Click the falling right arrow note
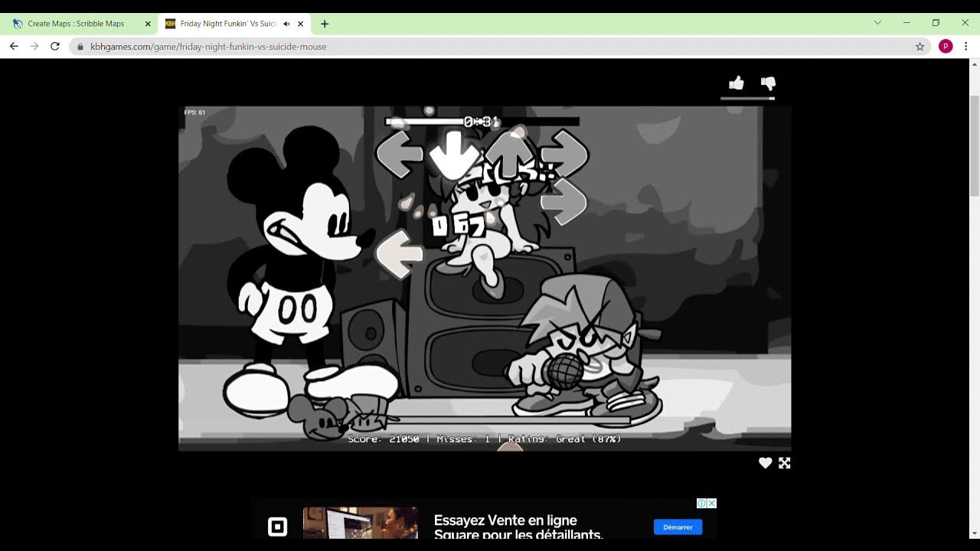Image resolution: width=980 pixels, height=551 pixels. pyautogui.click(x=563, y=203)
